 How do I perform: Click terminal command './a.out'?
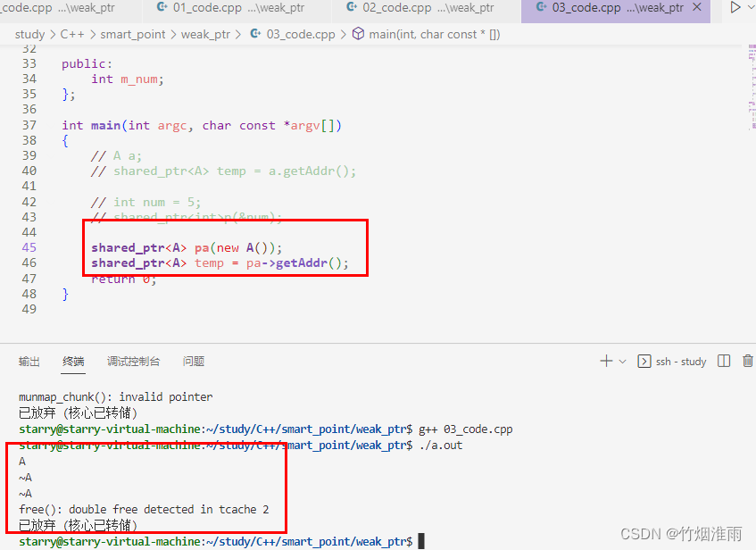(441, 446)
